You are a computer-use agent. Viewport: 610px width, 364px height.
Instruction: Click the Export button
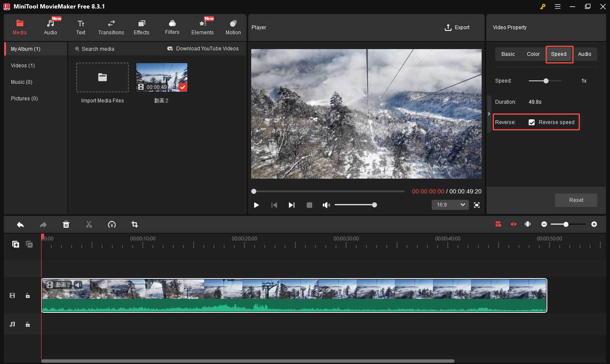coord(457,28)
